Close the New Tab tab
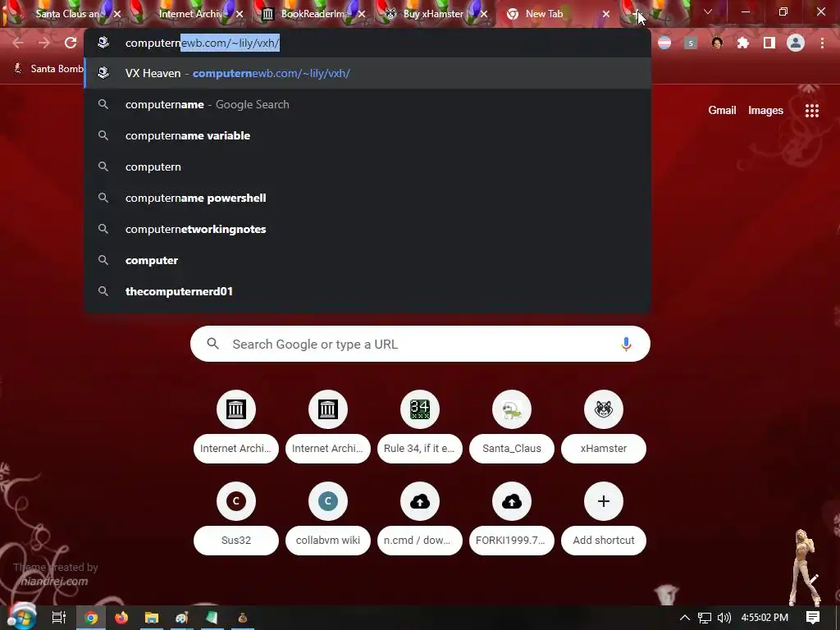The width and height of the screenshot is (840, 630). pos(606,14)
